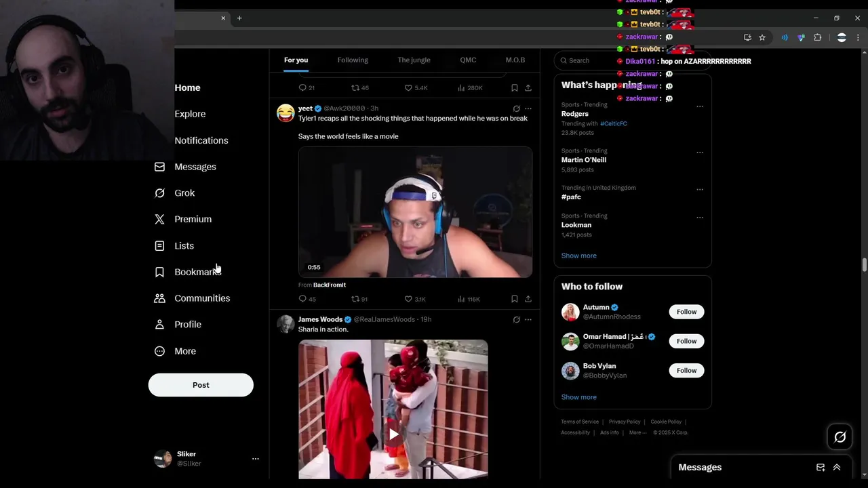This screenshot has width=868, height=488.
Task: Open options for Martin O'Neill trend
Action: point(700,152)
